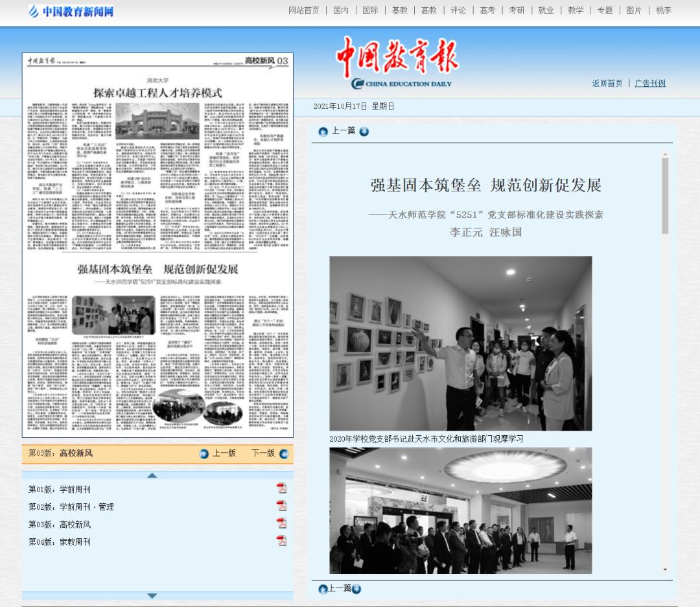700x607 pixels.
Task: Click the article scrollbar down arrow
Action: point(665,569)
